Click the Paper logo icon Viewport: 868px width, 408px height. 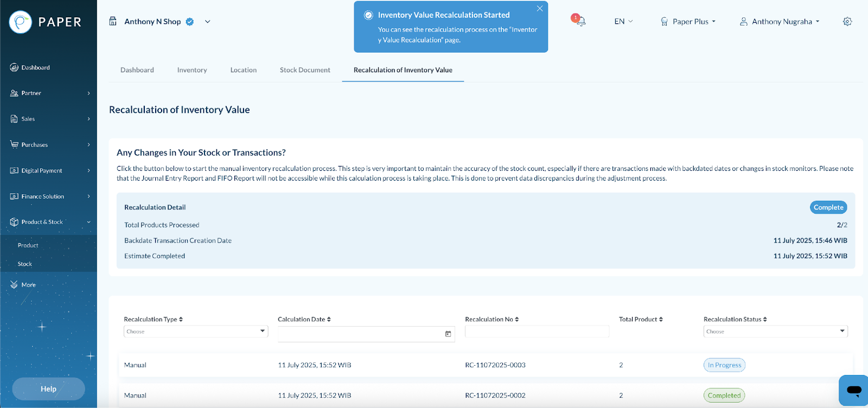[21, 22]
